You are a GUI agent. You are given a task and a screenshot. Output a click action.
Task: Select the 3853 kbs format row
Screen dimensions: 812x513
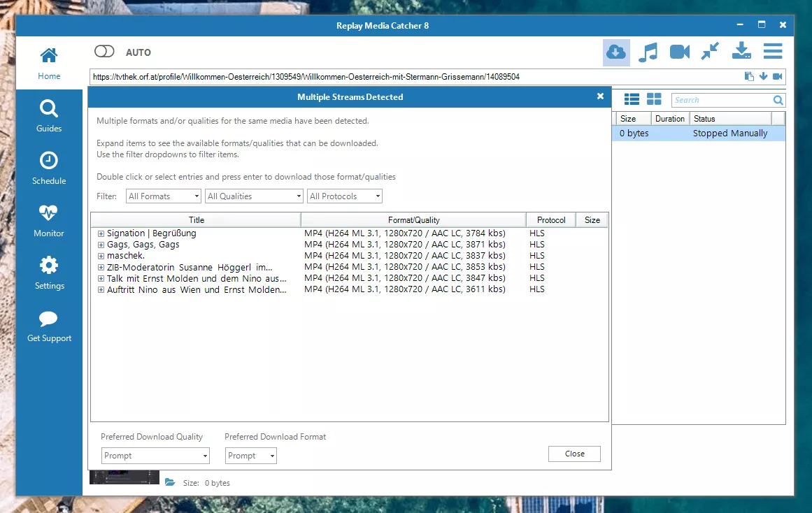pyautogui.click(x=404, y=266)
